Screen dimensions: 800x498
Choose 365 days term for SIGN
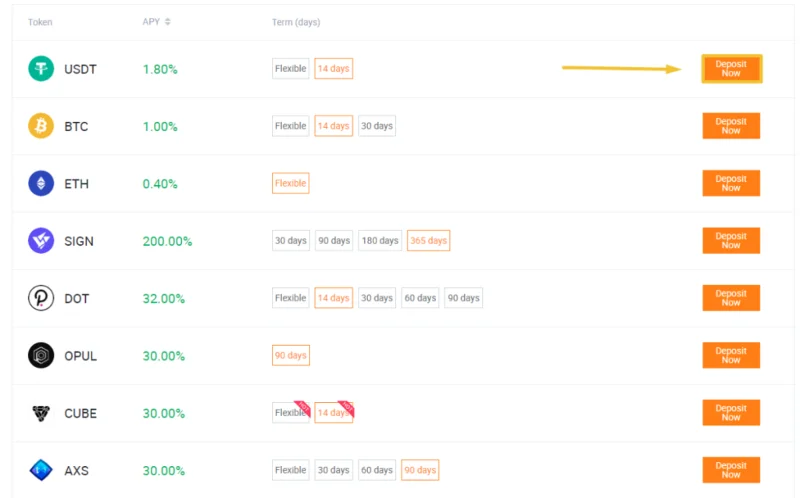[x=429, y=240]
